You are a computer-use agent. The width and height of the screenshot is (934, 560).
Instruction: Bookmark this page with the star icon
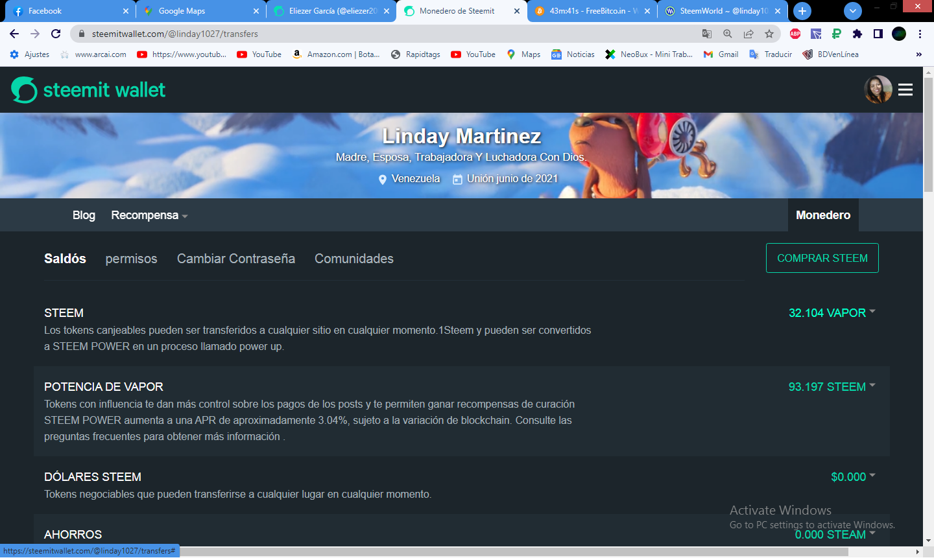pyautogui.click(x=769, y=34)
